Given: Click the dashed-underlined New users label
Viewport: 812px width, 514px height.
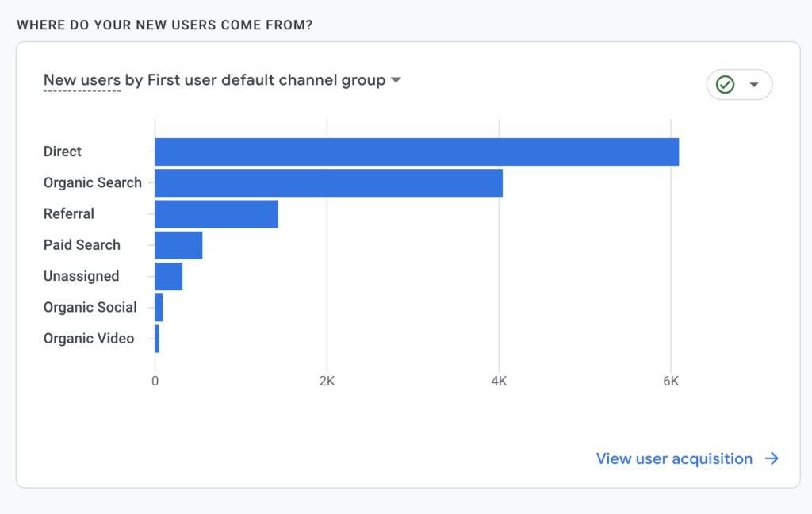Looking at the screenshot, I should [x=80, y=79].
